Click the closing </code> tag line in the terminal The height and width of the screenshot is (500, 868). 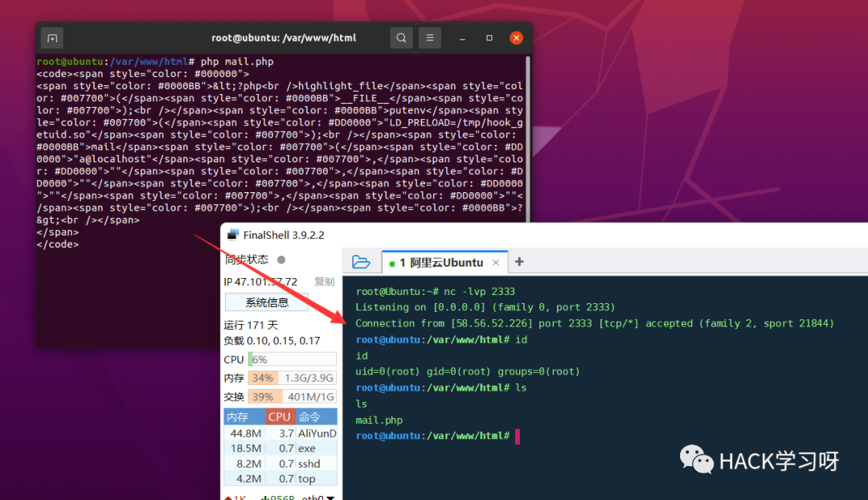[58, 244]
